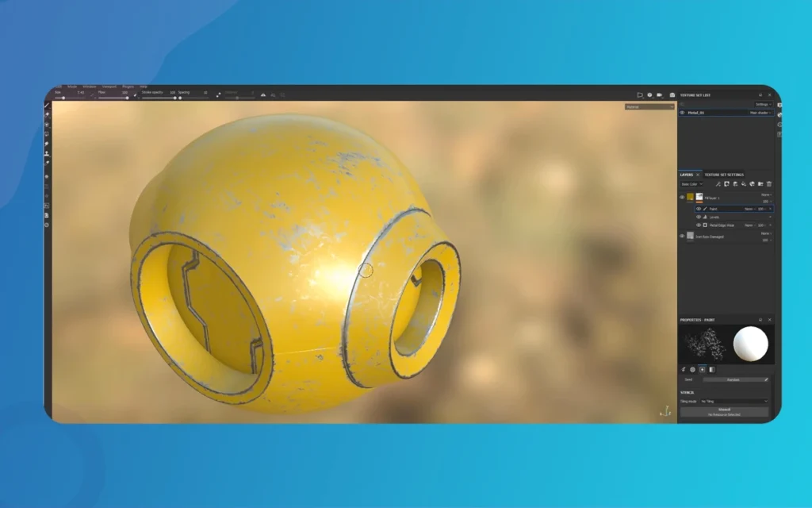Viewport: 812px width, 508px height.
Task: Toggle visibility of the Metal_01 texture set
Action: click(682, 113)
